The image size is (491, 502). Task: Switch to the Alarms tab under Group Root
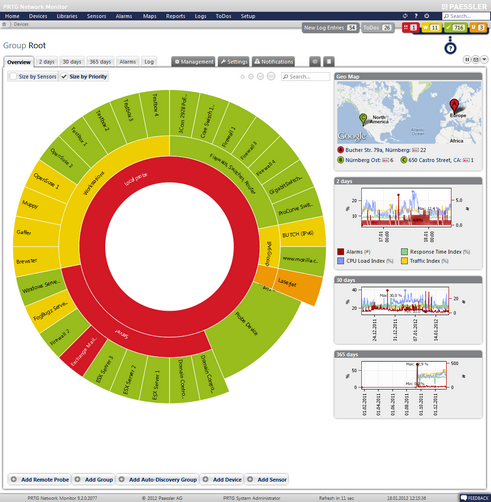(x=128, y=62)
